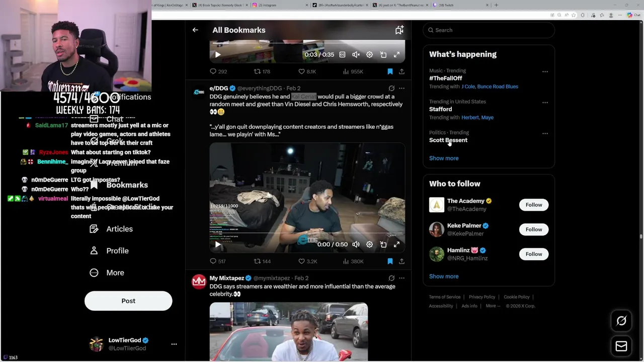Mute the top video player
Viewport: 644px width, 362px height.
(x=356, y=54)
